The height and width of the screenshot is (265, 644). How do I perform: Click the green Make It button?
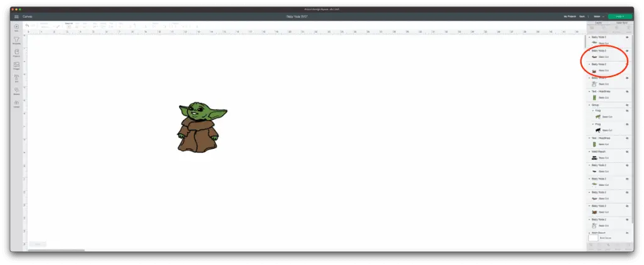620,16
